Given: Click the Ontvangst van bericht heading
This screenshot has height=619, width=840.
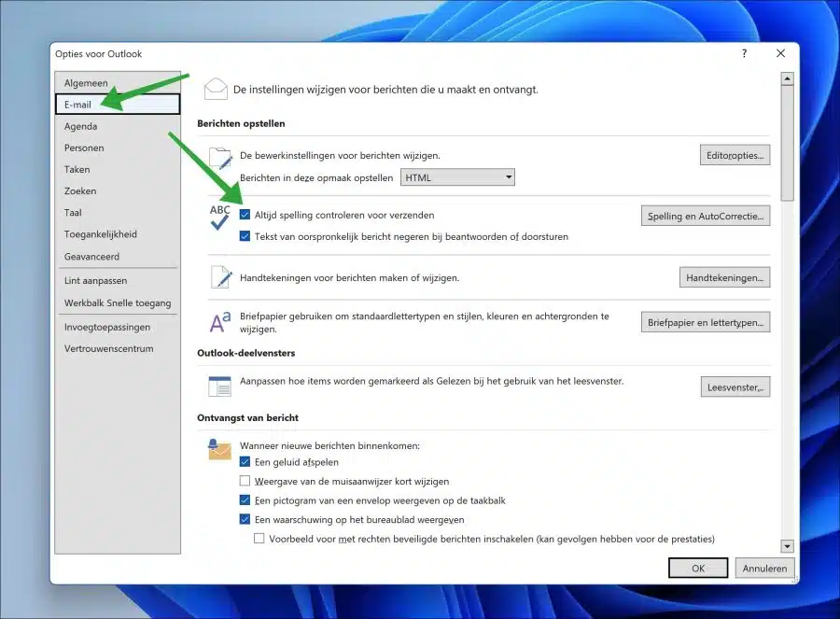Looking at the screenshot, I should [247, 417].
